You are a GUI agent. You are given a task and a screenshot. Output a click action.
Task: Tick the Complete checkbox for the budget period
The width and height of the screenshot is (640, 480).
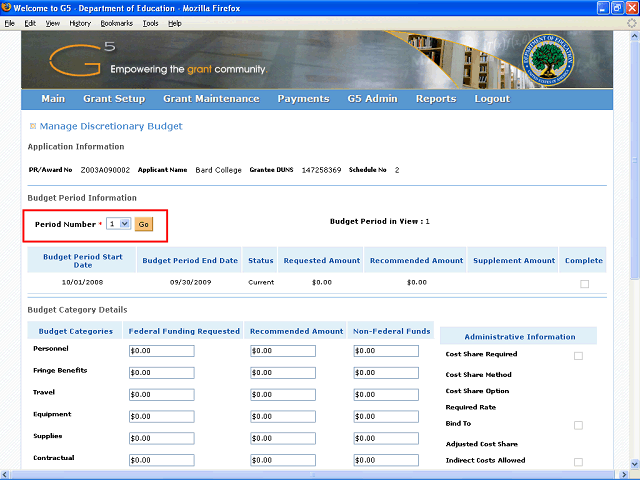tap(584, 284)
